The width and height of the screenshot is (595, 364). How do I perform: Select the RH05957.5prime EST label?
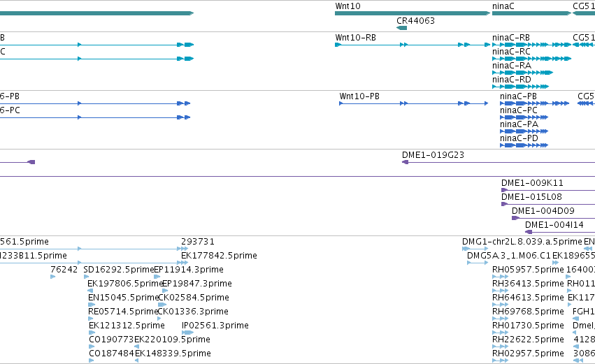(528, 270)
